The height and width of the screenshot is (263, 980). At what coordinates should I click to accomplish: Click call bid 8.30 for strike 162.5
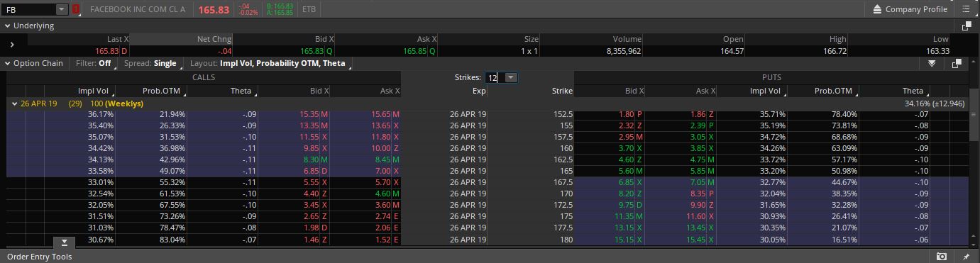pyautogui.click(x=311, y=160)
